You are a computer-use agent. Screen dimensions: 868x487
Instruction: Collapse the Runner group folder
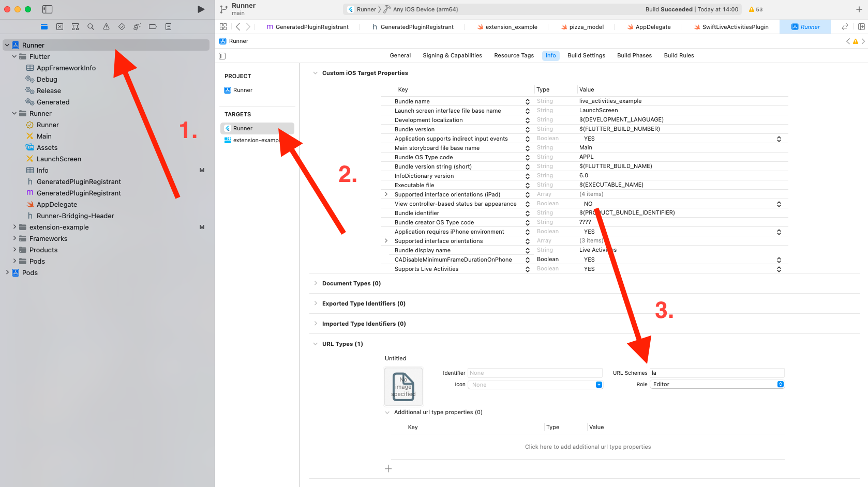[14, 114]
